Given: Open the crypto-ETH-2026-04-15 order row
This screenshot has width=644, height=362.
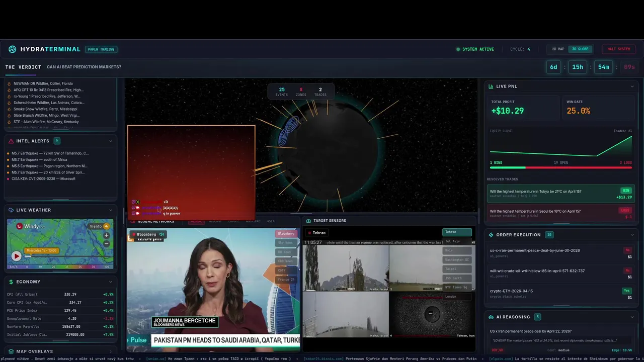Looking at the screenshot, I should pos(560,294).
